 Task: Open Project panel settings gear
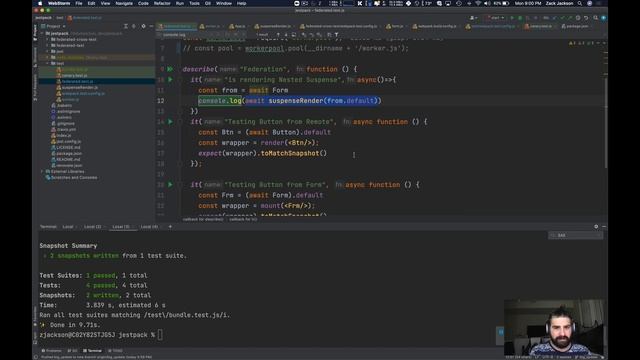click(x=143, y=26)
